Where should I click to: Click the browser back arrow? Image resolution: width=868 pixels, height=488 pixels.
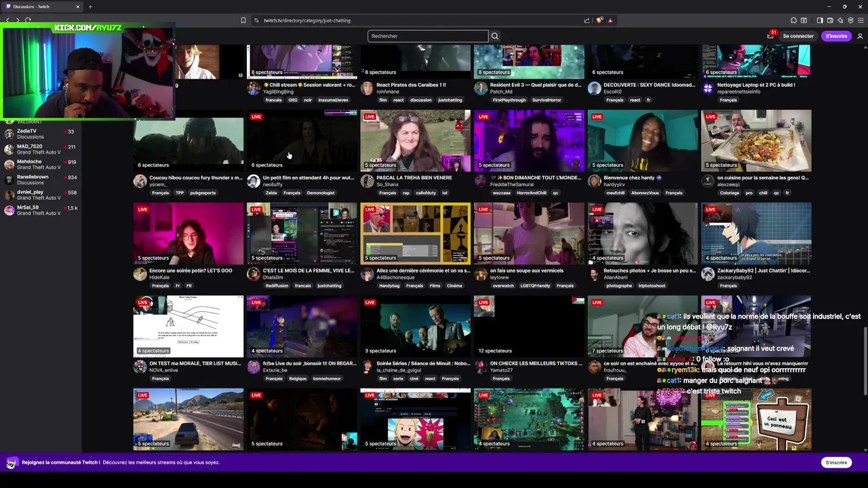pyautogui.click(x=7, y=20)
